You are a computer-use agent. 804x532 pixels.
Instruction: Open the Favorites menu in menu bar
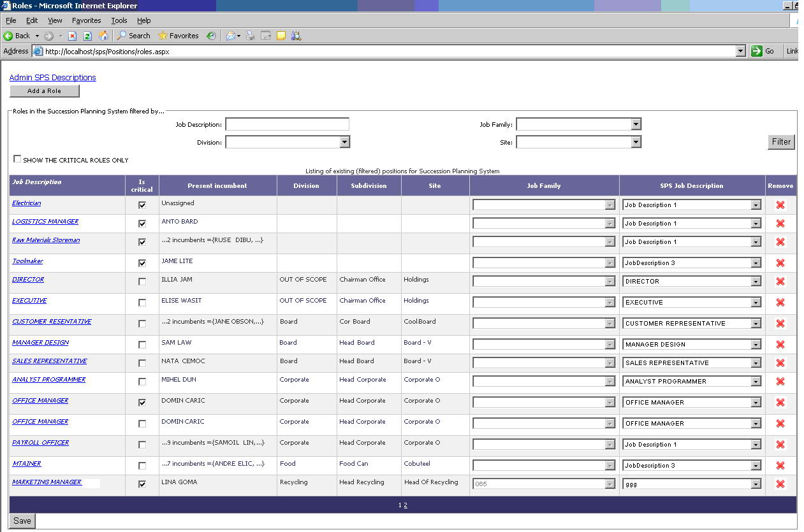click(86, 20)
